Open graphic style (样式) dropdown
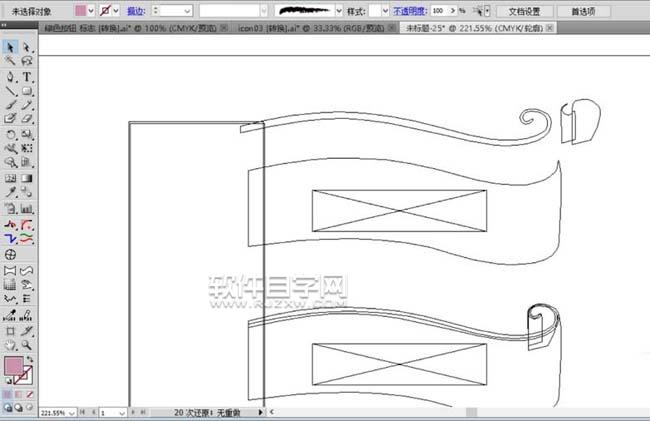Screen dimensions: 650x421 [x=385, y=11]
